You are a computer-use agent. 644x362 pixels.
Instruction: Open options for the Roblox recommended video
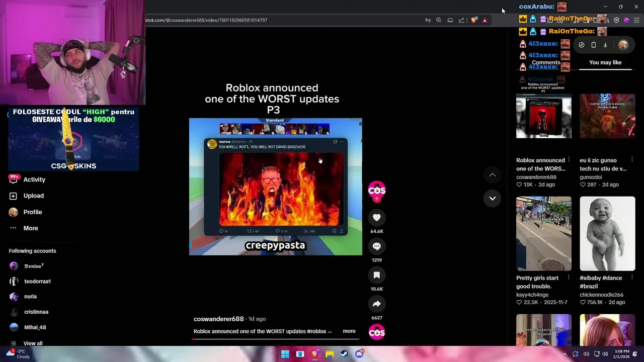coord(569,160)
